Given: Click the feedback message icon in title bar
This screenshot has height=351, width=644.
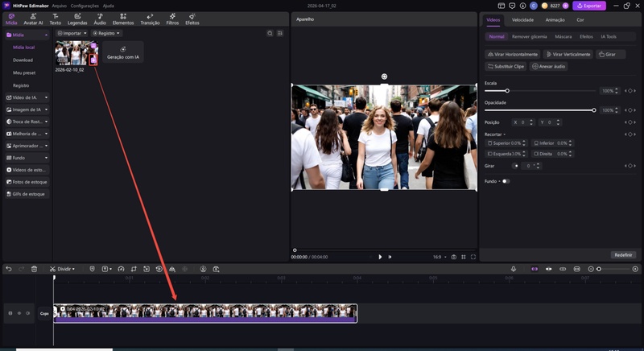Looking at the screenshot, I should (x=512, y=6).
